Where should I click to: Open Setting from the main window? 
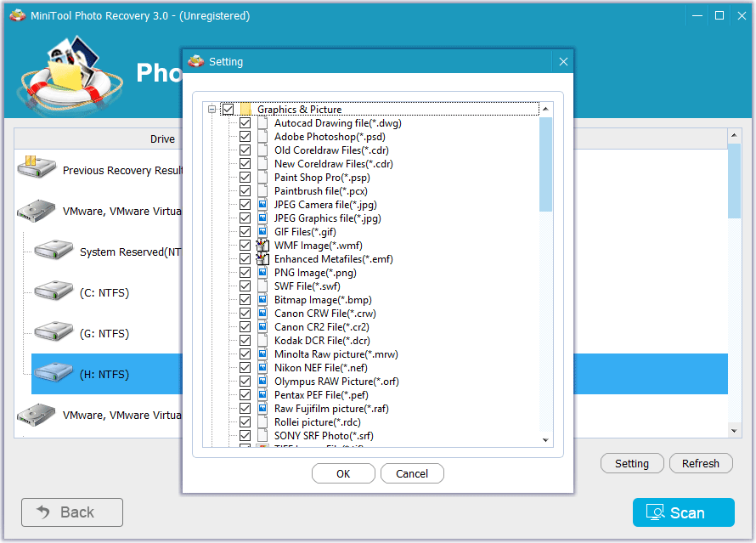pos(632,463)
